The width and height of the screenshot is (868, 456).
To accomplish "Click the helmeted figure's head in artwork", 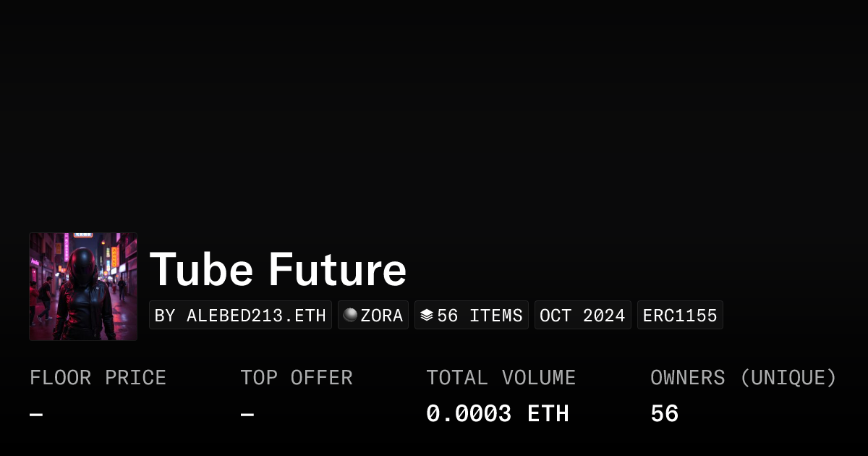I will [82, 263].
